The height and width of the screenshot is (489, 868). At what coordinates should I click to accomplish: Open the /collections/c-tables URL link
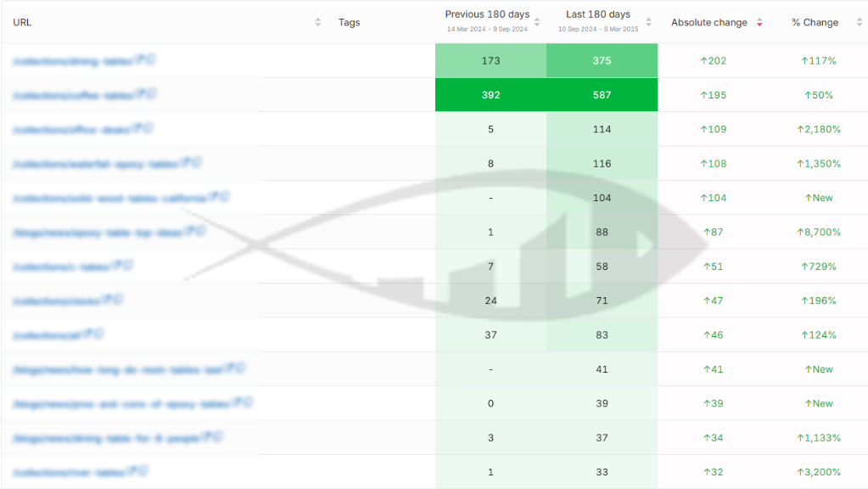pyautogui.click(x=61, y=267)
